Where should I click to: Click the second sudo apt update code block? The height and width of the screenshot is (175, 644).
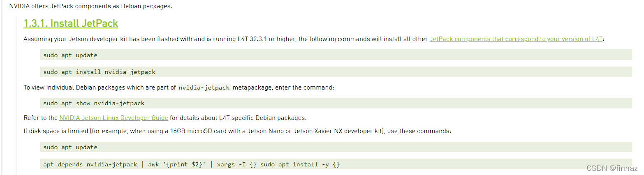[x=336, y=147]
